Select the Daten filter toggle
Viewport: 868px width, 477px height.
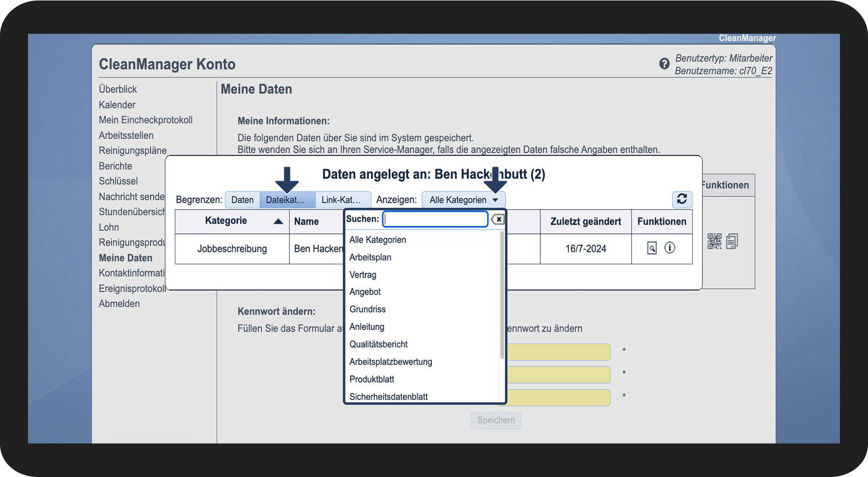pos(242,200)
